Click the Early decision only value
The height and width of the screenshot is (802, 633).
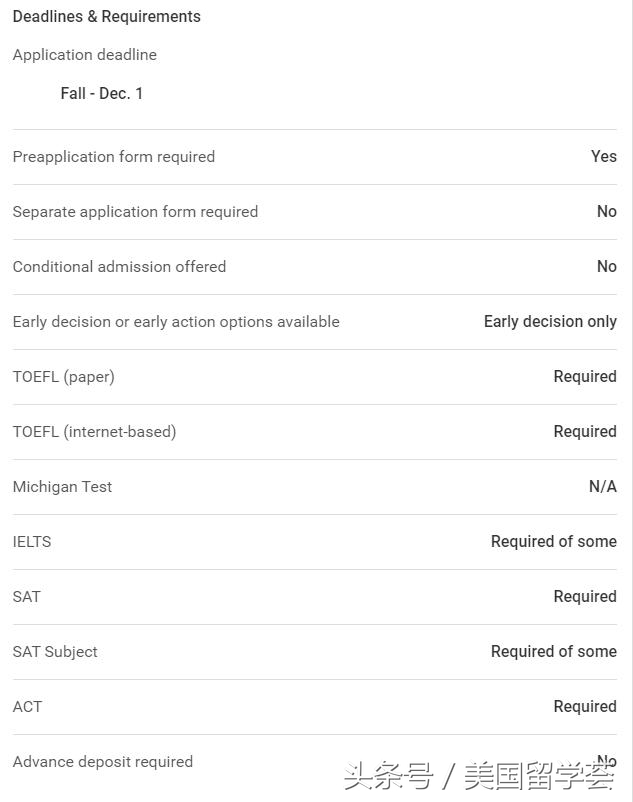(550, 322)
